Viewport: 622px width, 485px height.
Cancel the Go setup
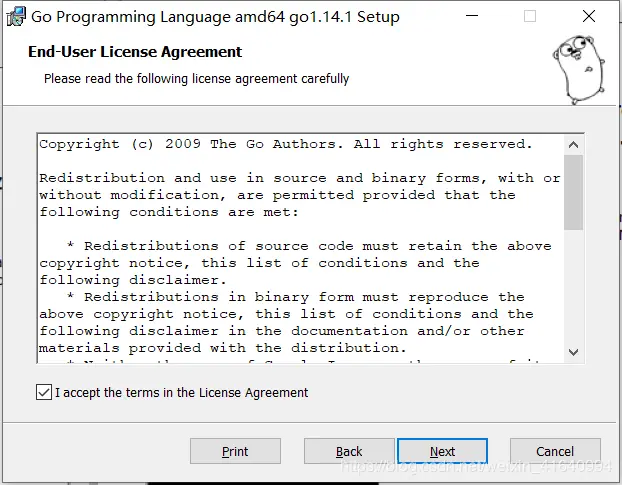555,451
